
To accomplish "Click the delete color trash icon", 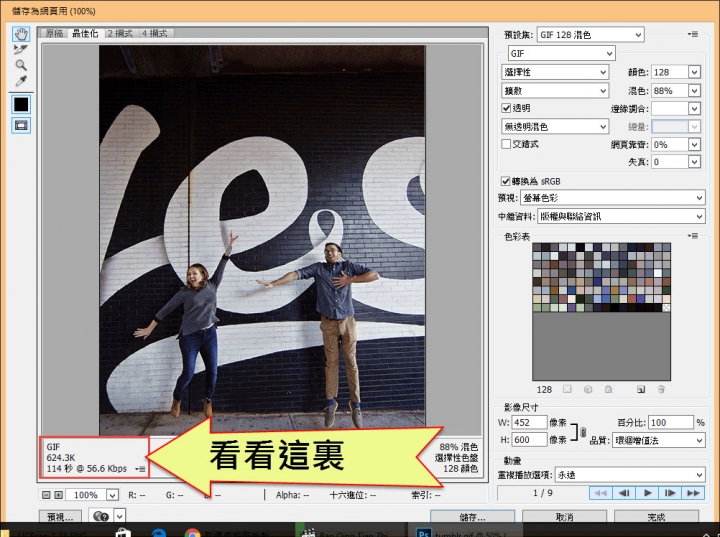I will pos(661,390).
